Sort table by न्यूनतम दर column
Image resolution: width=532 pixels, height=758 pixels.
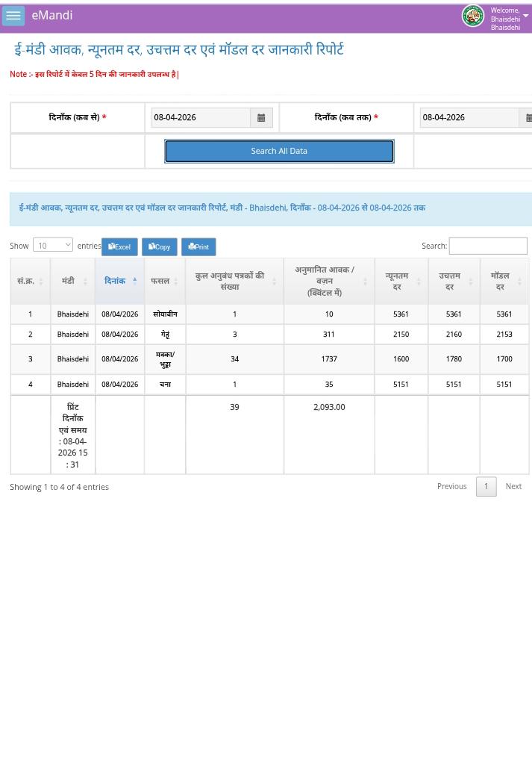click(x=401, y=281)
